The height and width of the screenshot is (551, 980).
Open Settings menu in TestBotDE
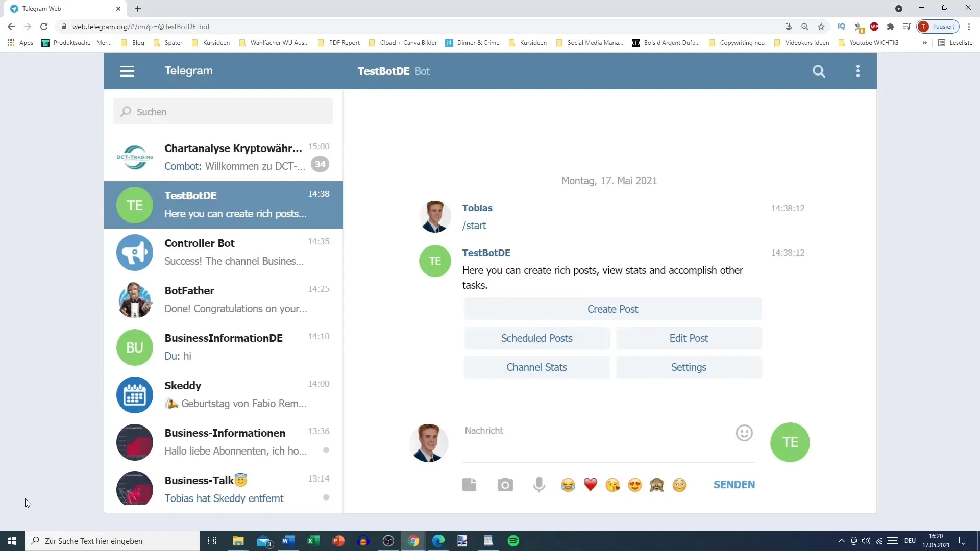pos(689,367)
